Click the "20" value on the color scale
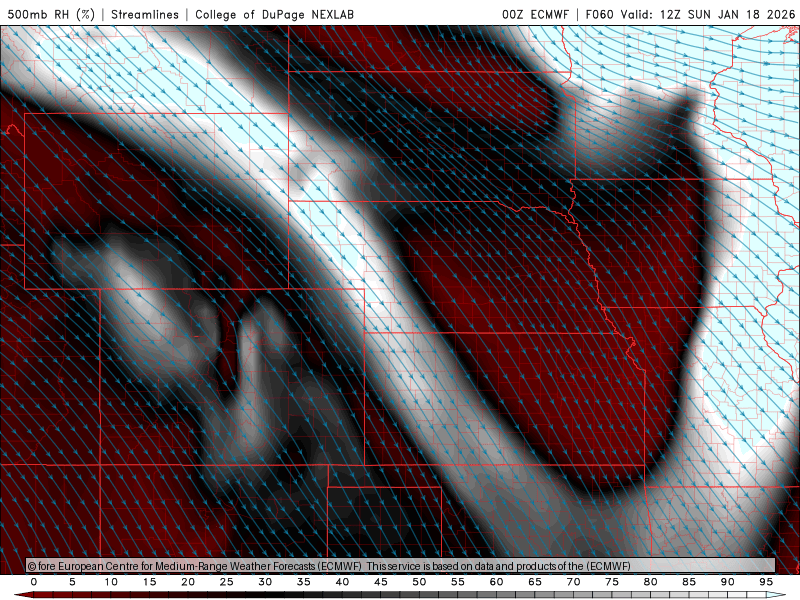Viewport: 800px width, 600px height. 188,582
